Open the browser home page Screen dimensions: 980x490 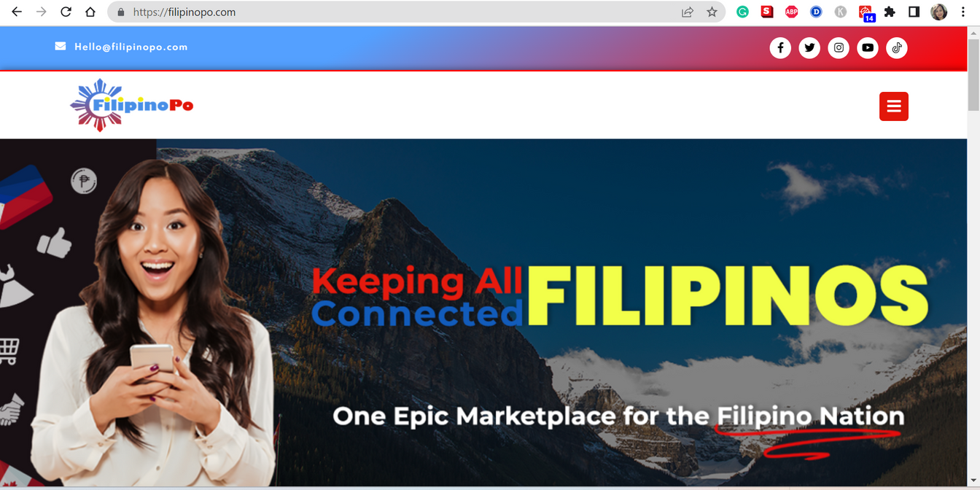click(x=90, y=12)
